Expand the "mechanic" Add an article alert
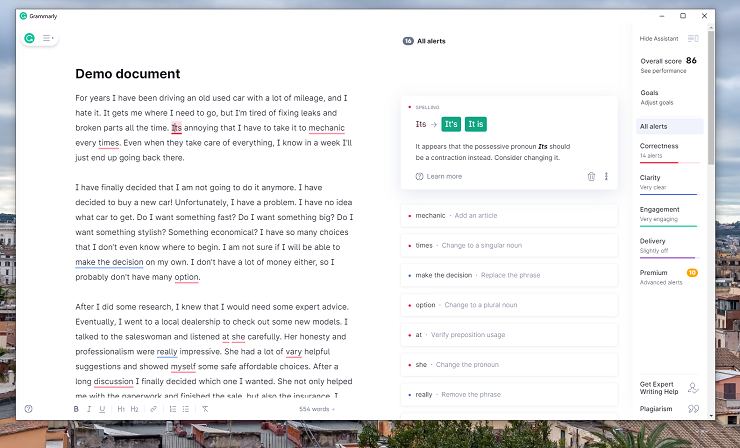Image resolution: width=740 pixels, height=448 pixels. tap(509, 216)
